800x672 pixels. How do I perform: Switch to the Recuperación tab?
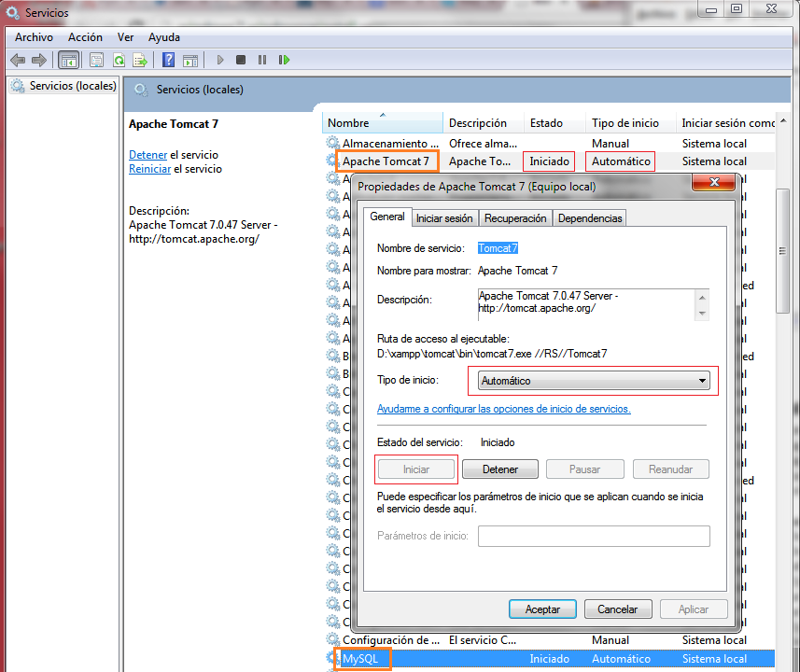[x=515, y=218]
